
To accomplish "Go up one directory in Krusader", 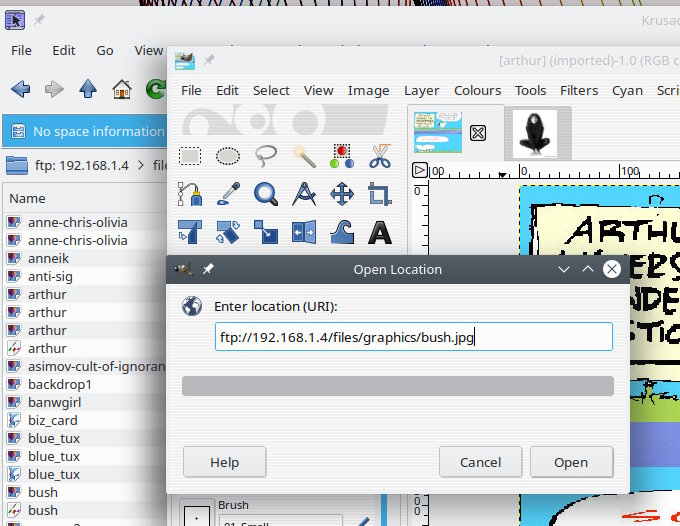I will pos(88,89).
